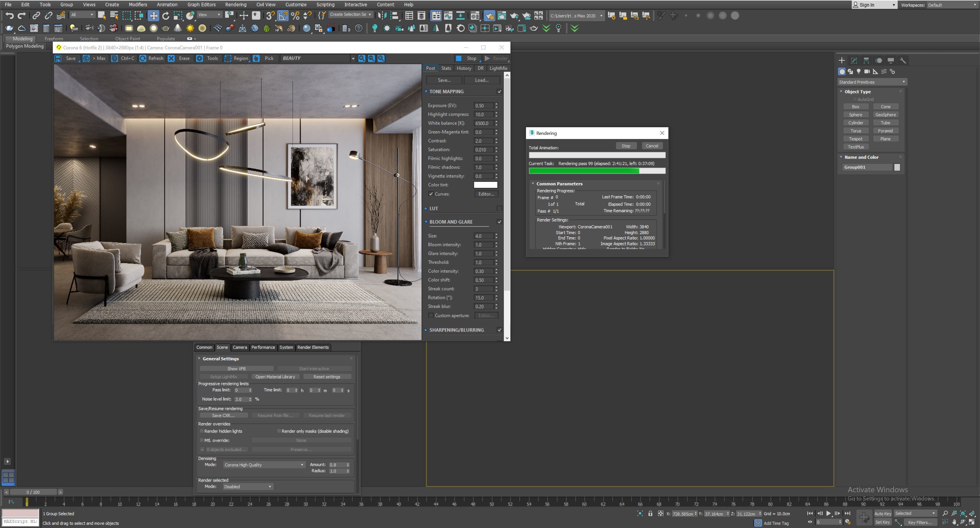Open the Create command panel plus icon

(841, 61)
